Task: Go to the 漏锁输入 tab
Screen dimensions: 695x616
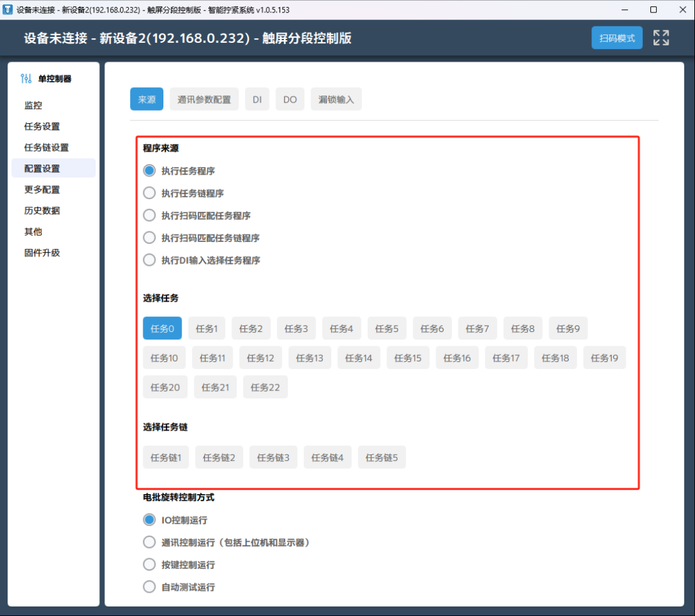Action: tap(336, 99)
